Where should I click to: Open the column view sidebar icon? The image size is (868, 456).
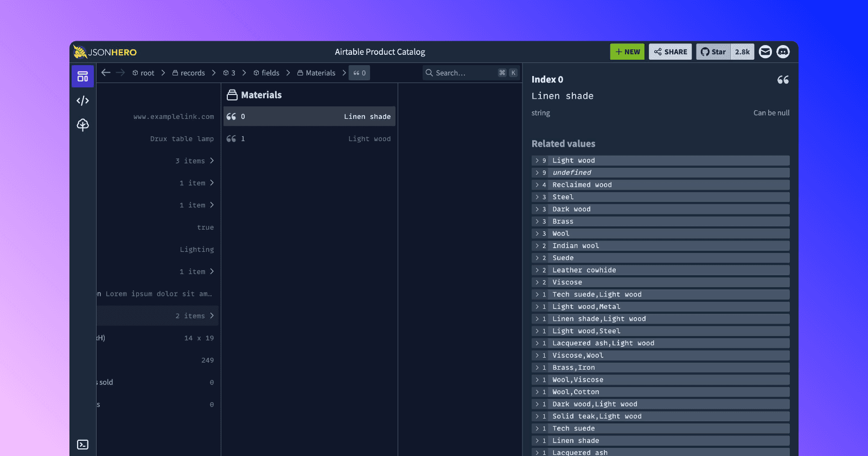coord(82,77)
